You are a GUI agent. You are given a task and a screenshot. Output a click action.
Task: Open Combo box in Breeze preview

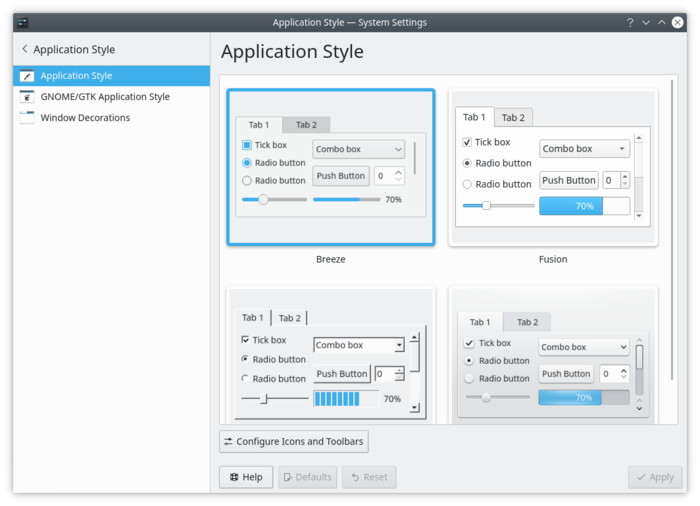point(358,149)
